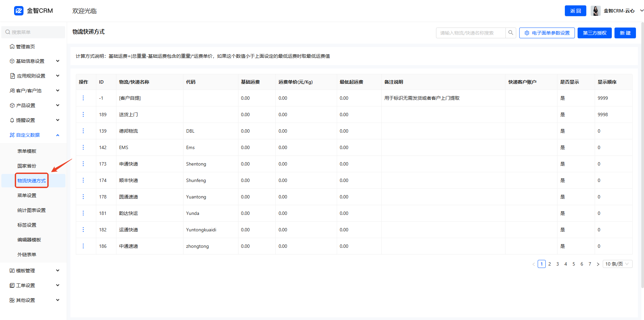The height and width of the screenshot is (320, 644).
Task: Open the action menu for row 送货上门
Action: coord(83,115)
